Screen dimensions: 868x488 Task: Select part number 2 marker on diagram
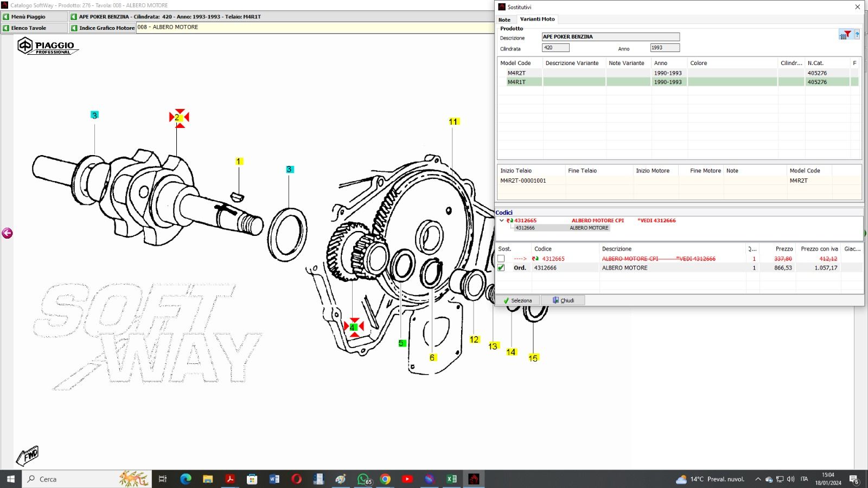coord(178,117)
